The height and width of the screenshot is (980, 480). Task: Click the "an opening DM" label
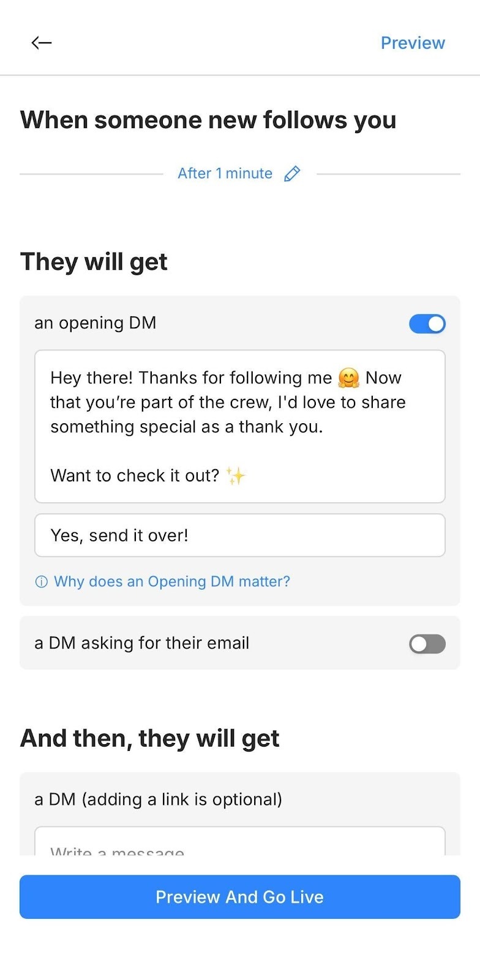tap(96, 323)
